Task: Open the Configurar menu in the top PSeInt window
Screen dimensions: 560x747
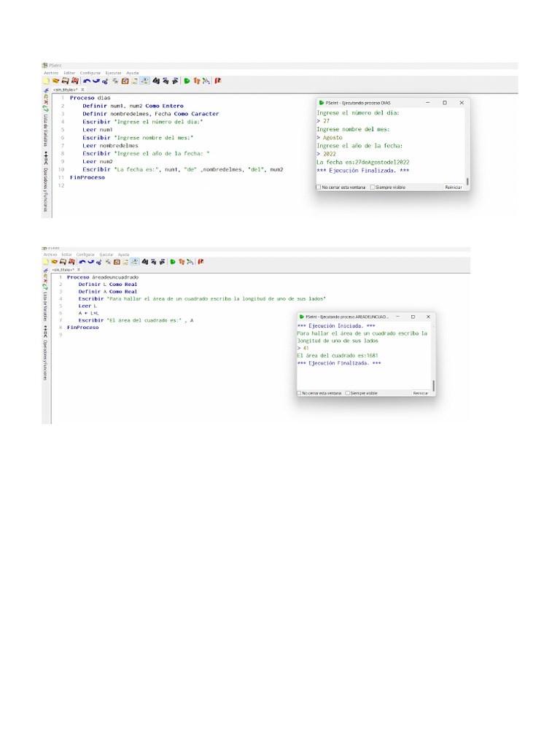Action: pyautogui.click(x=90, y=73)
